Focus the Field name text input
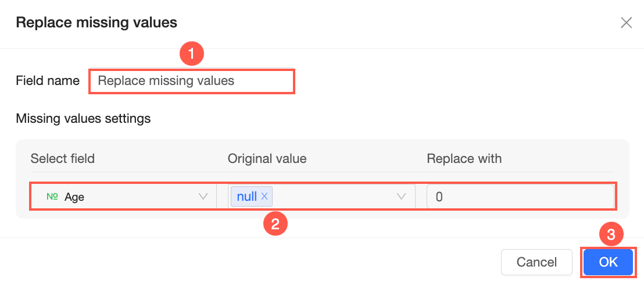The height and width of the screenshot is (284, 644). tap(192, 81)
